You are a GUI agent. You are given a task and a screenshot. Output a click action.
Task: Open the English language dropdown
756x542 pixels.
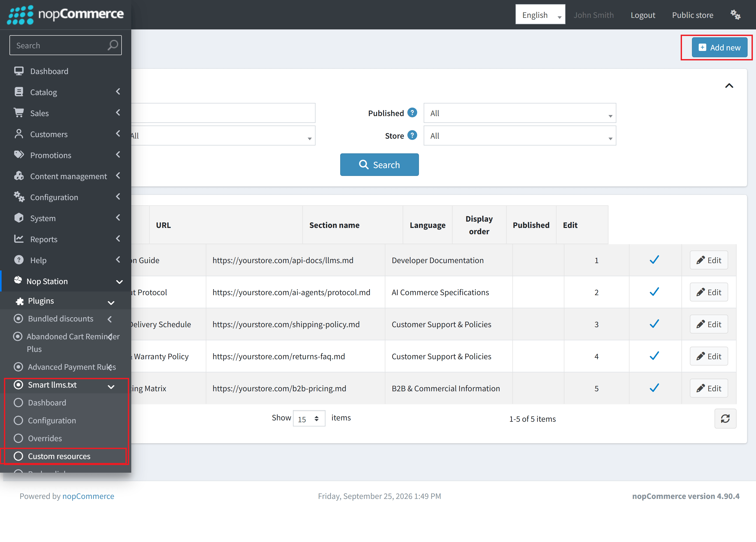(540, 15)
